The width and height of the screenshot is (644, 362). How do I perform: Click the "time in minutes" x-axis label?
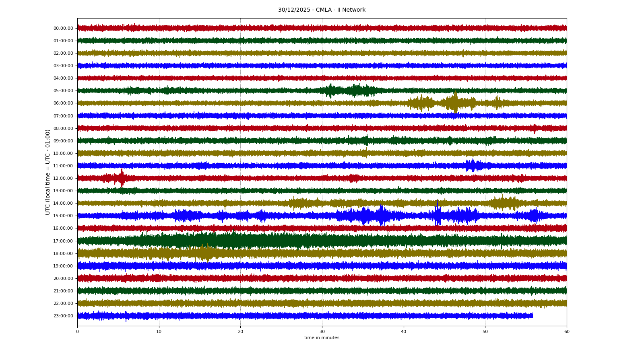[322, 338]
